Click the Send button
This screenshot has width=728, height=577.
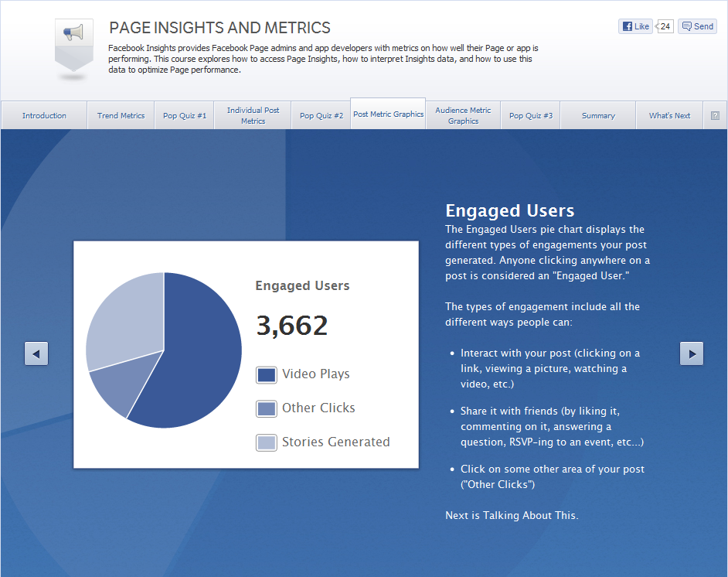[x=697, y=26]
